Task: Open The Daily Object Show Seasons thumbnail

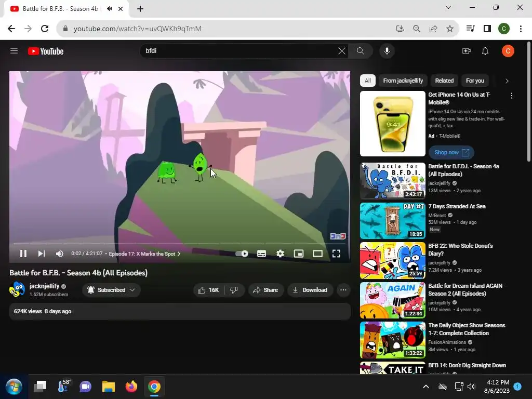Action: point(393,340)
